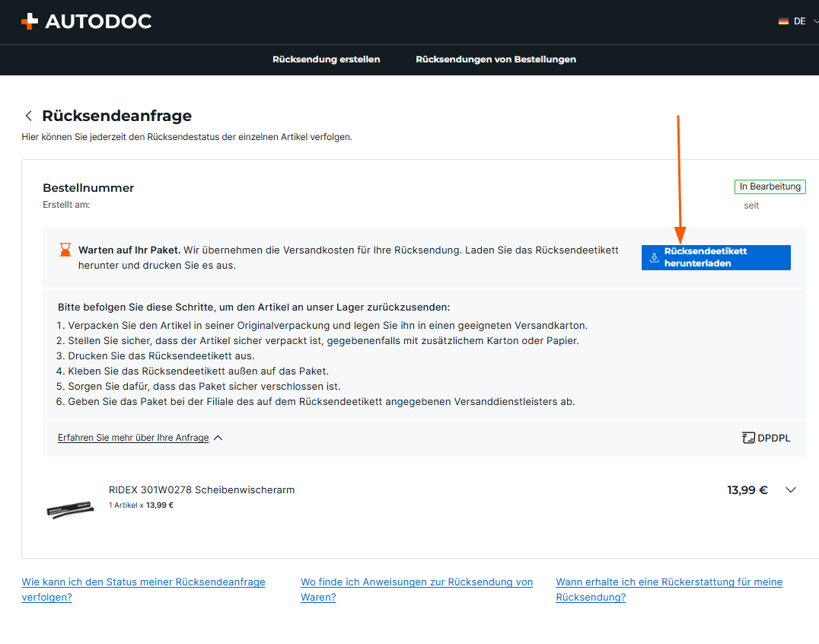
Task: Click the download icon on the blue button
Action: coord(654,257)
